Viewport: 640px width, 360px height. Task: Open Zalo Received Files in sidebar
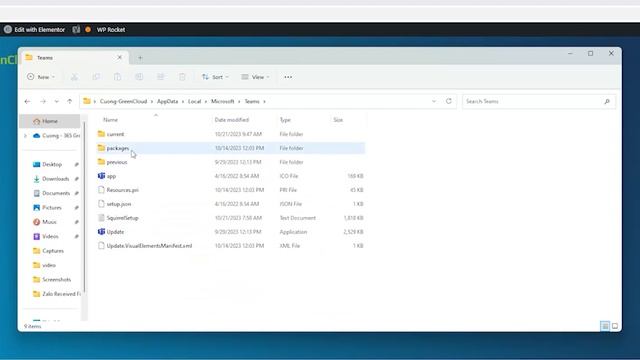click(x=61, y=293)
